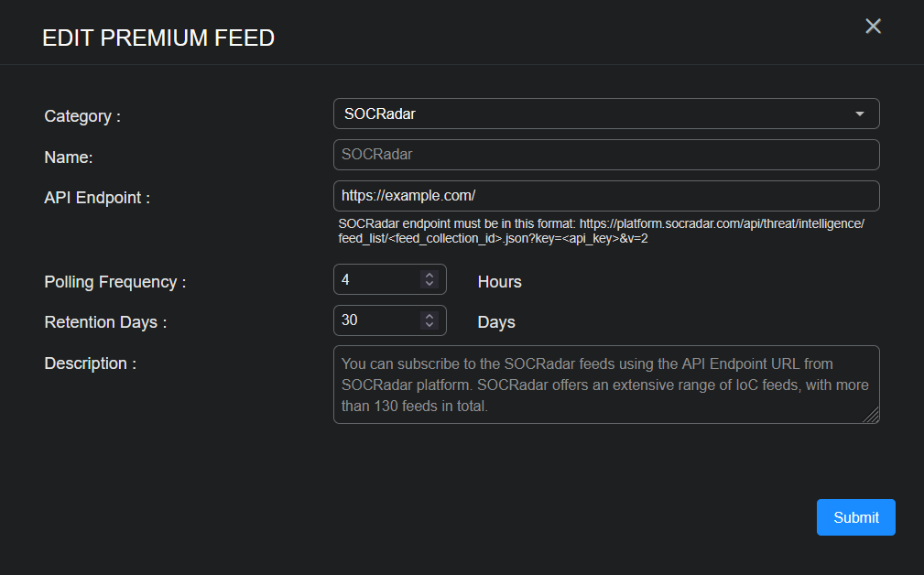Increase Polling Frequency with up arrow

click(429, 275)
